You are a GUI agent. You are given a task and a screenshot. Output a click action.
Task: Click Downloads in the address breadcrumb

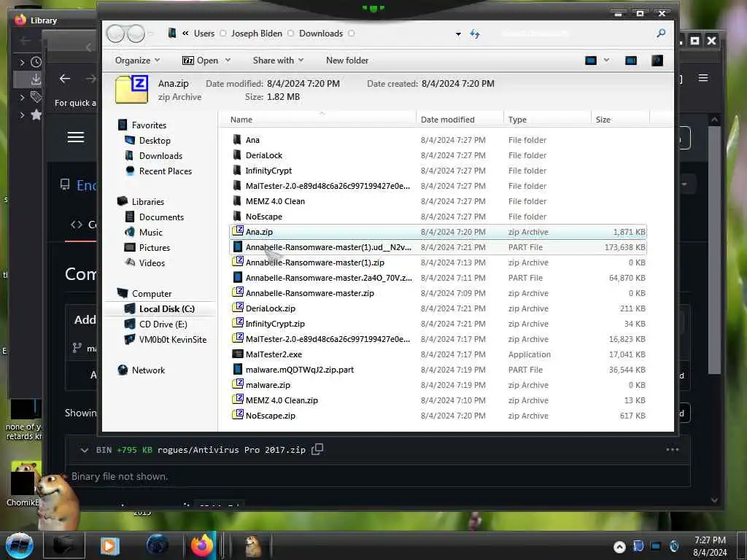click(321, 34)
